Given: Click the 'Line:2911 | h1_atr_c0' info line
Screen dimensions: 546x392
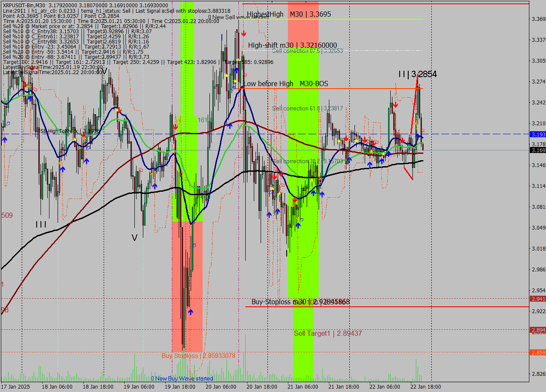Looking at the screenshot, I should [116, 11].
